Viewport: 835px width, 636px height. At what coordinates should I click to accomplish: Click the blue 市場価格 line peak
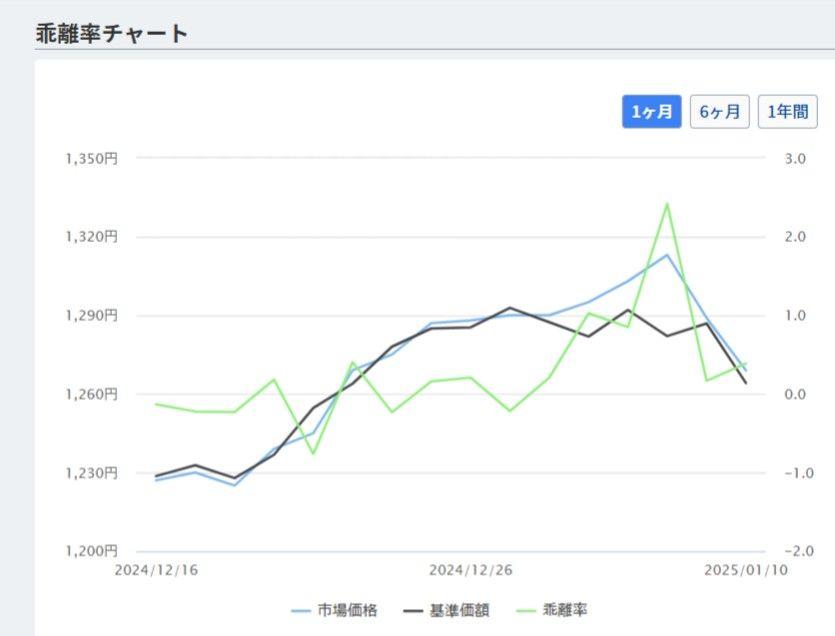tap(667, 254)
